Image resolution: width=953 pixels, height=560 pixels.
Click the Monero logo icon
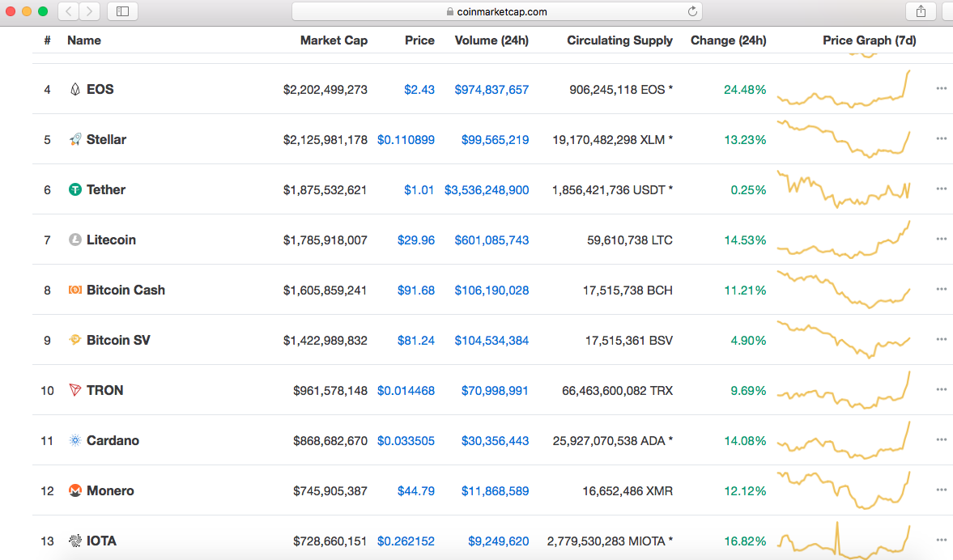point(74,490)
